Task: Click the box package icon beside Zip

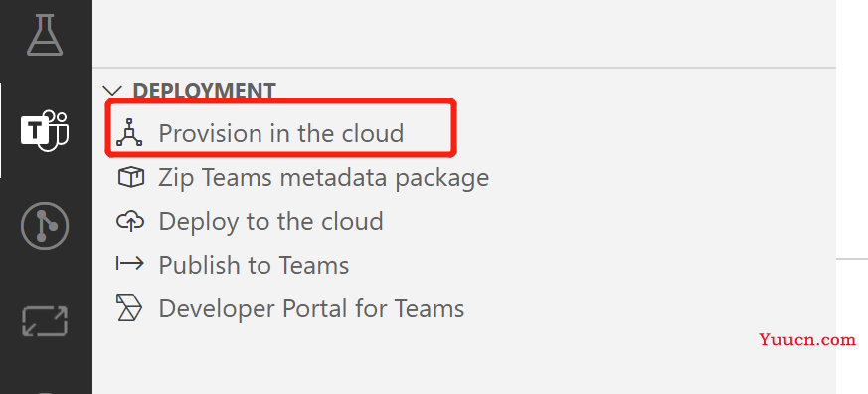Action: (130, 177)
